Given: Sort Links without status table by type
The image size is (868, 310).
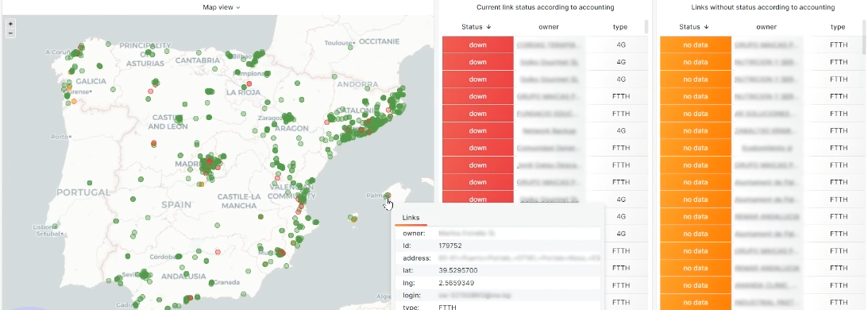Looking at the screenshot, I should click(x=838, y=26).
